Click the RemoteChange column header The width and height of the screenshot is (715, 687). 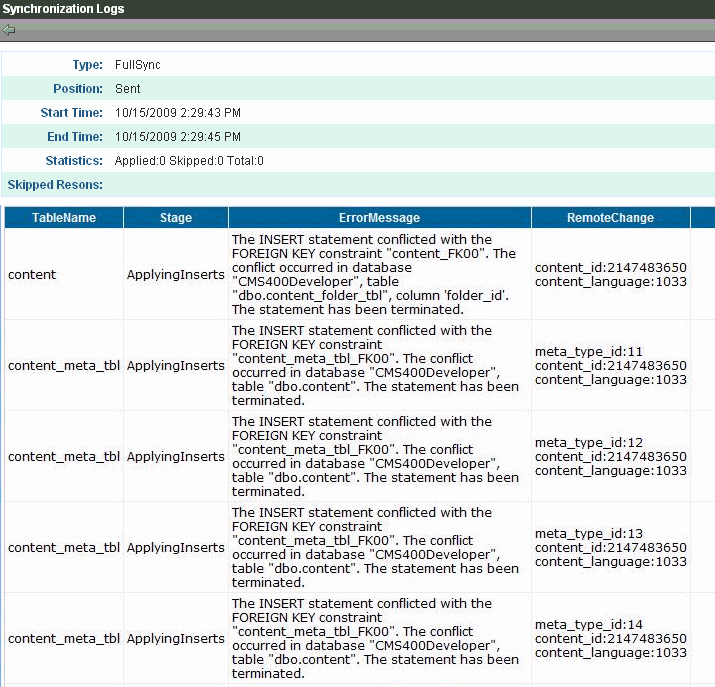click(610, 217)
